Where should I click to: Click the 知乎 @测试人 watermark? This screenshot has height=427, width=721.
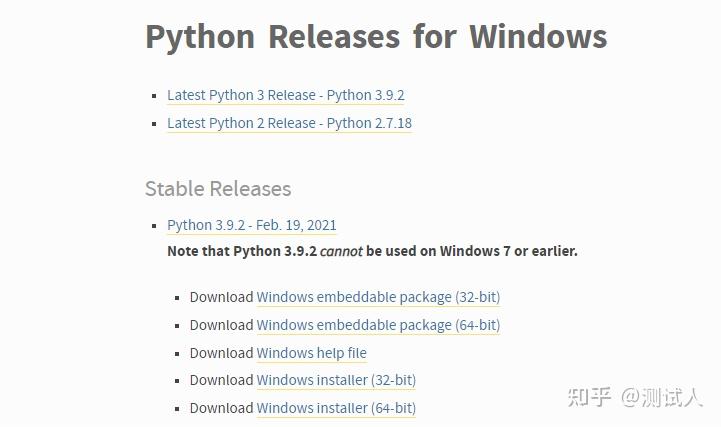[635, 397]
